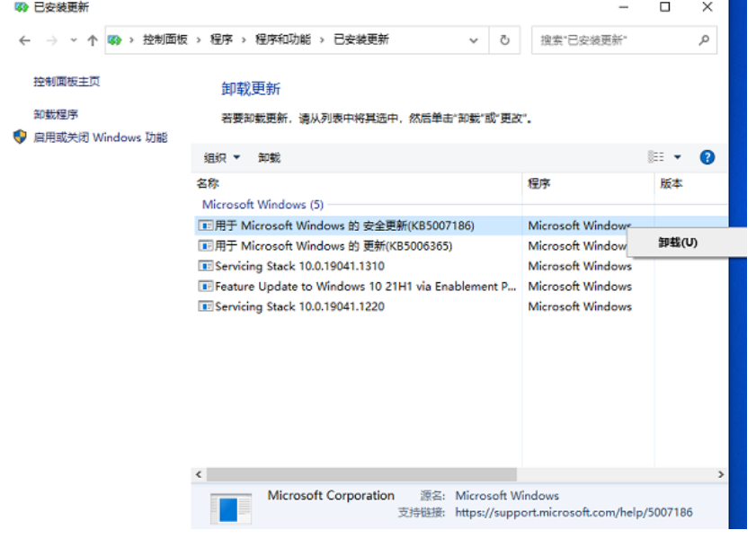Open the 组织 dropdown menu
The width and height of the screenshot is (756, 539).
tap(220, 156)
